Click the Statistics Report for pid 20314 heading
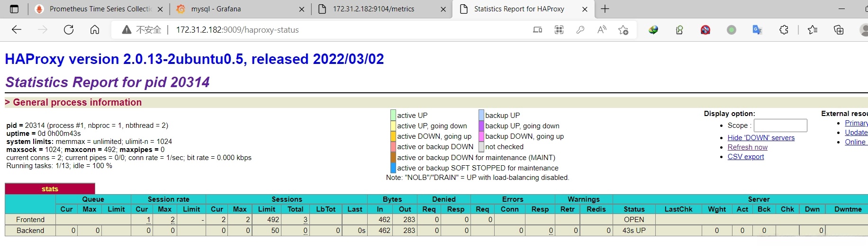The width and height of the screenshot is (868, 250). 108,82
